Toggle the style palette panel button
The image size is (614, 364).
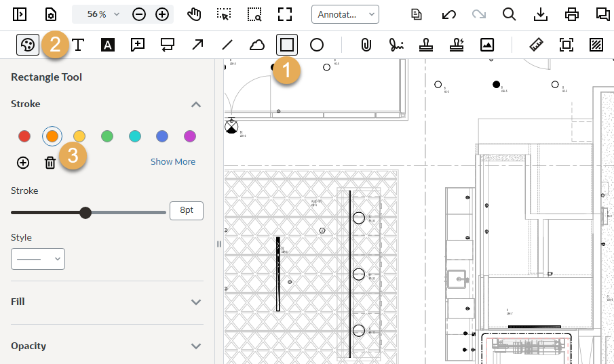pos(28,45)
